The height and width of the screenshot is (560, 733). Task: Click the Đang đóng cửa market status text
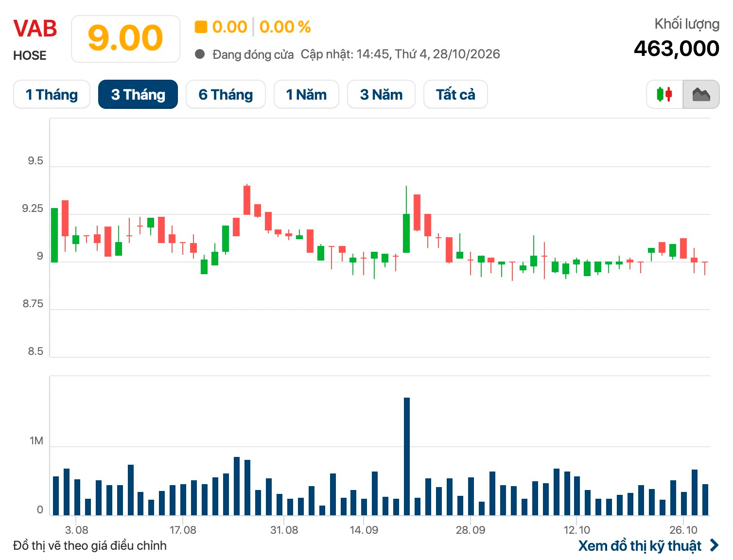(x=253, y=54)
